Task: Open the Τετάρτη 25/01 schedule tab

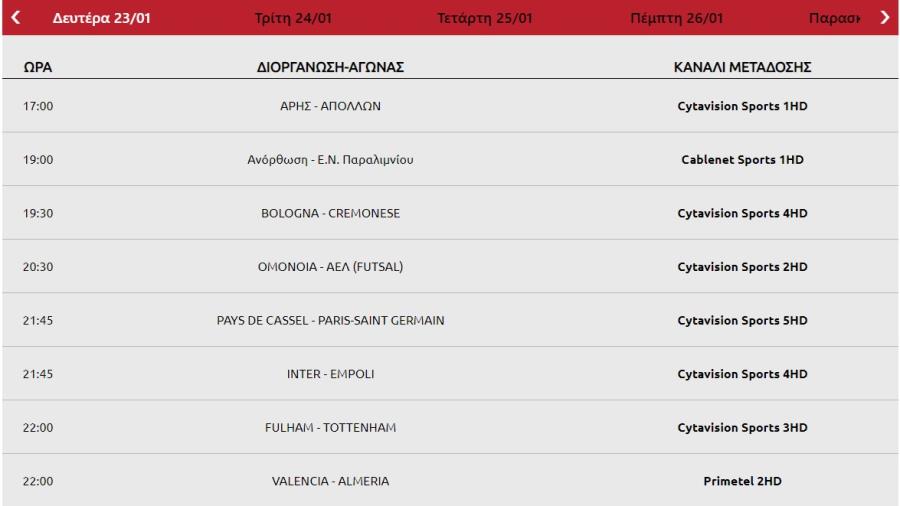Action: [x=485, y=18]
